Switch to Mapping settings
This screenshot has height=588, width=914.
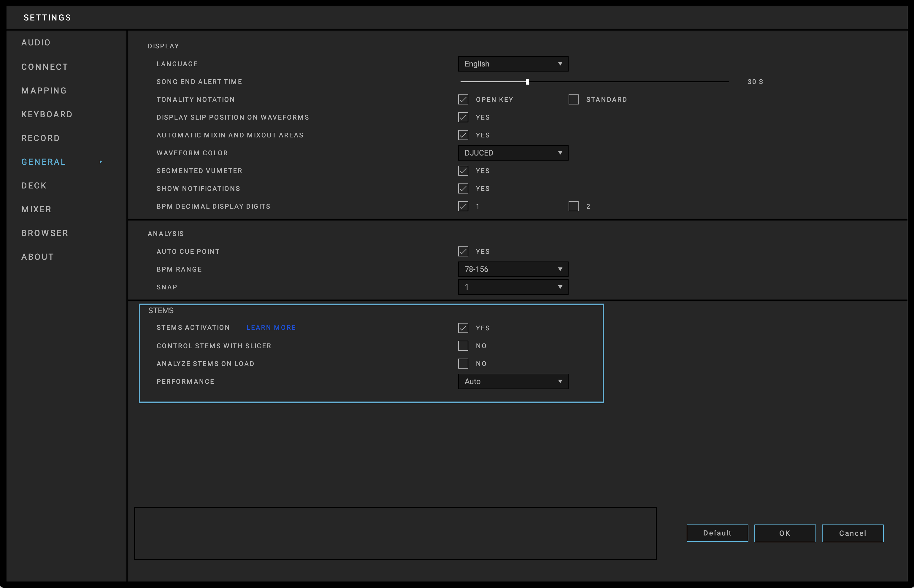coord(44,91)
